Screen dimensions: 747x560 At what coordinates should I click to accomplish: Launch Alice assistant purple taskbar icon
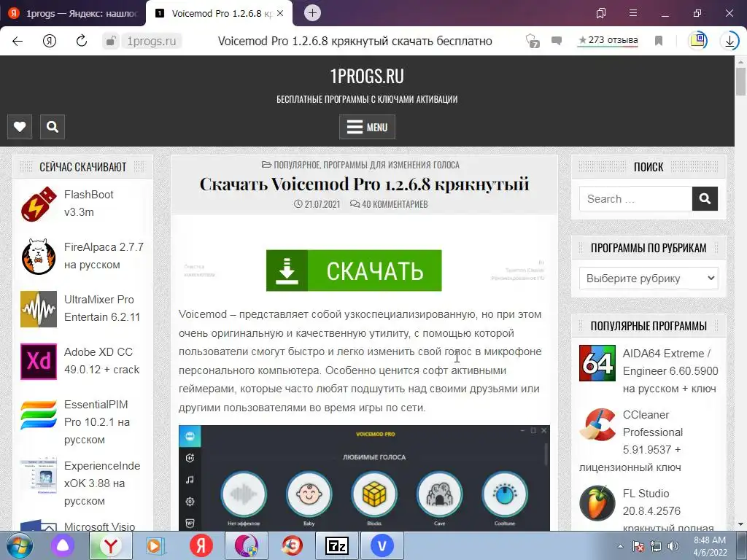point(63,545)
